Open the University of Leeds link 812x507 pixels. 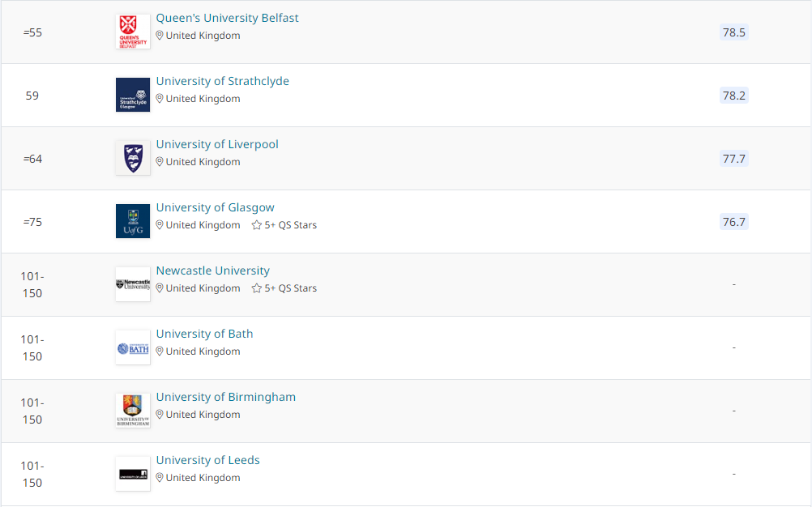point(207,460)
